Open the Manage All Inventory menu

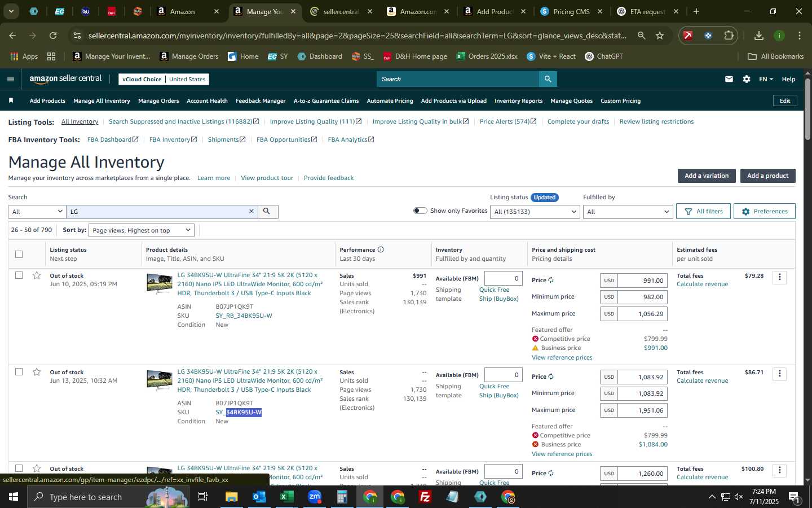click(x=101, y=101)
